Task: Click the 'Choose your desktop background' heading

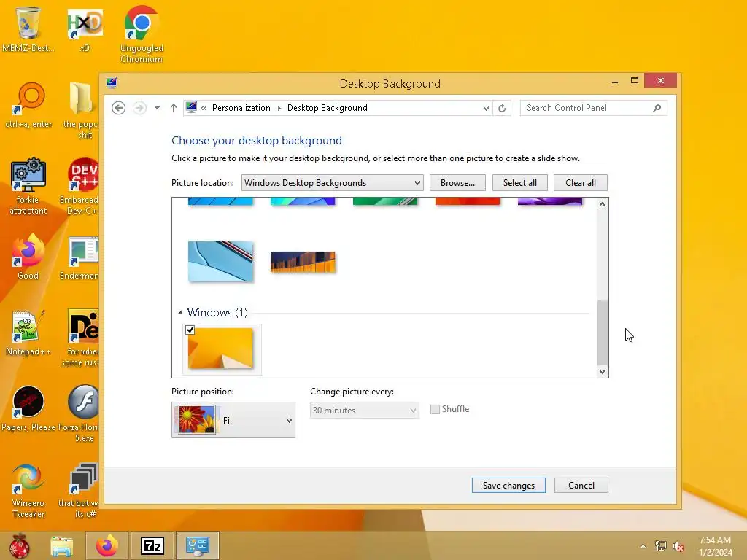Action: [x=257, y=141]
